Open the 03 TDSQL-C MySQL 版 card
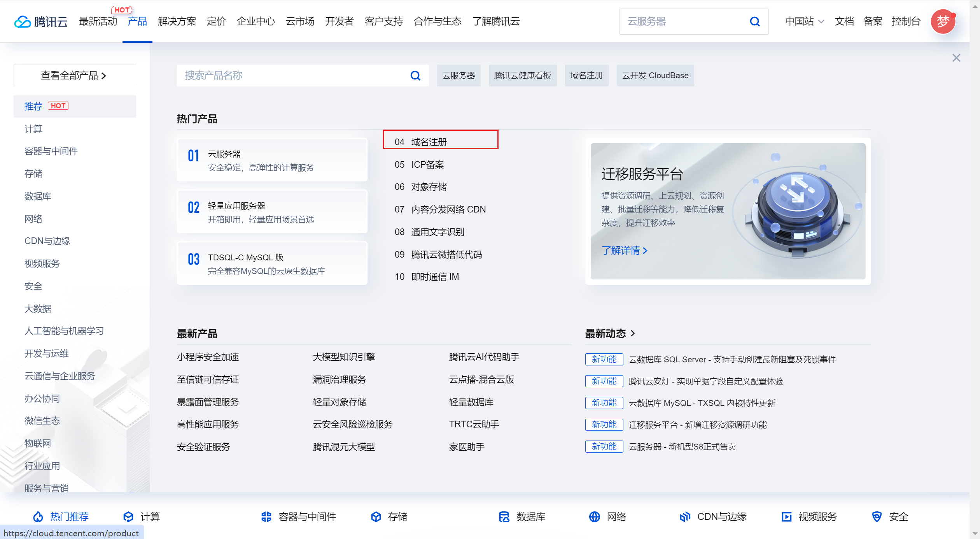 pyautogui.click(x=272, y=263)
